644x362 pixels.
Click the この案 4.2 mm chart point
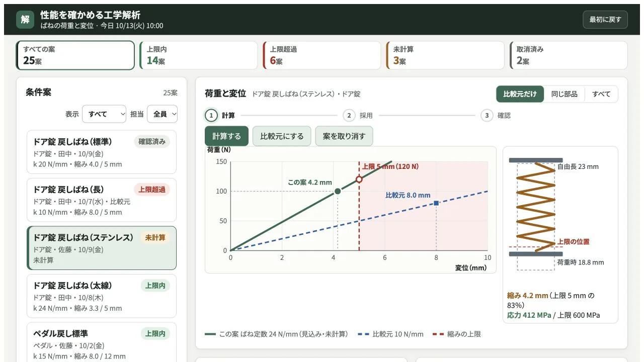coord(338,191)
